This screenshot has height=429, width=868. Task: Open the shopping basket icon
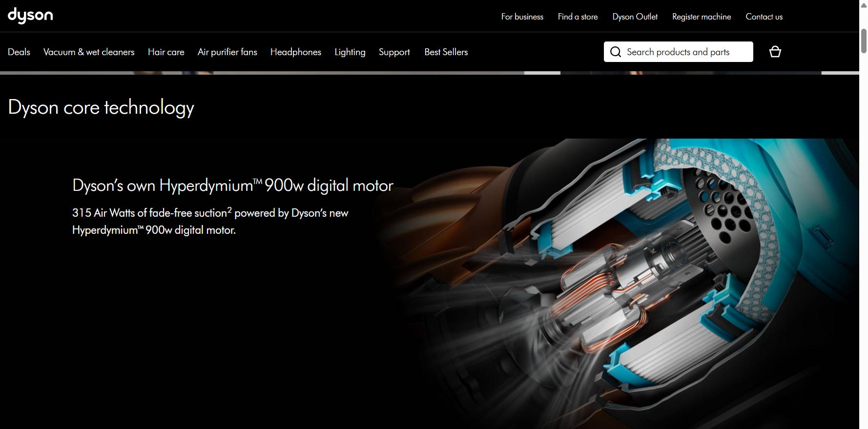pos(775,52)
